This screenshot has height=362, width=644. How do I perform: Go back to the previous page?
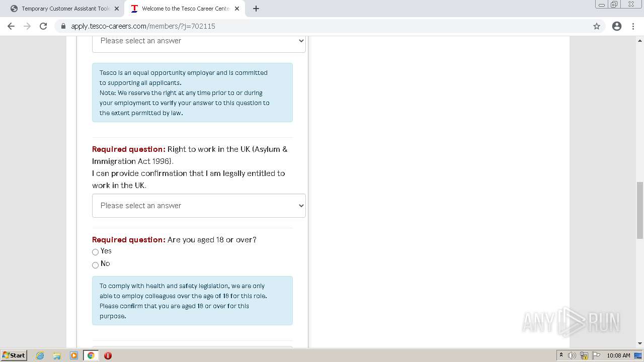click(11, 26)
